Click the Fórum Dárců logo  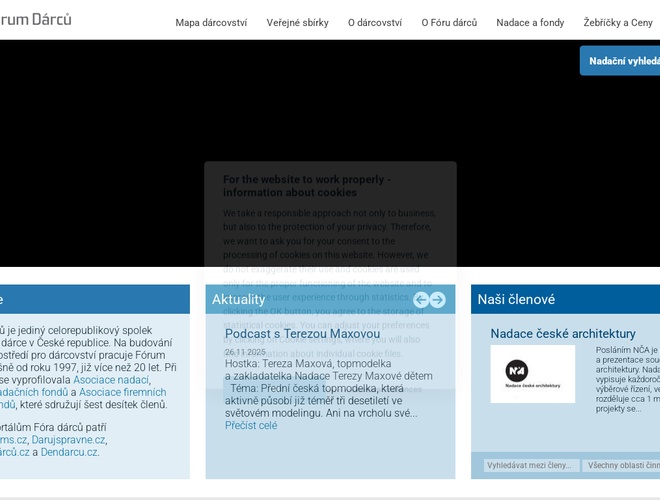point(36,20)
